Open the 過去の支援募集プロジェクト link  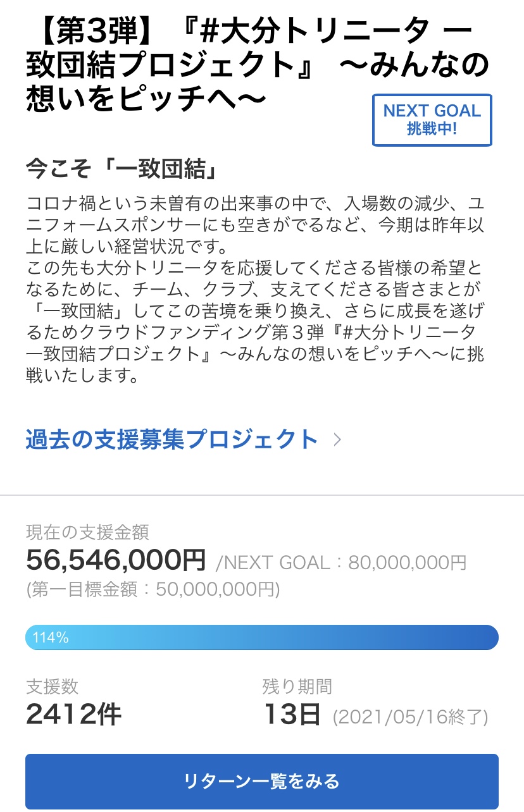pyautogui.click(x=172, y=440)
